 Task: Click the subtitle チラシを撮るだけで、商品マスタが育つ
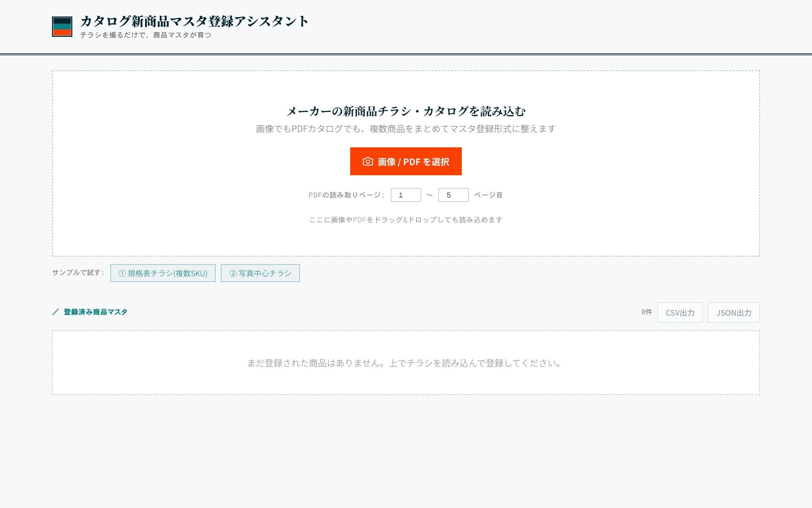pos(146,35)
